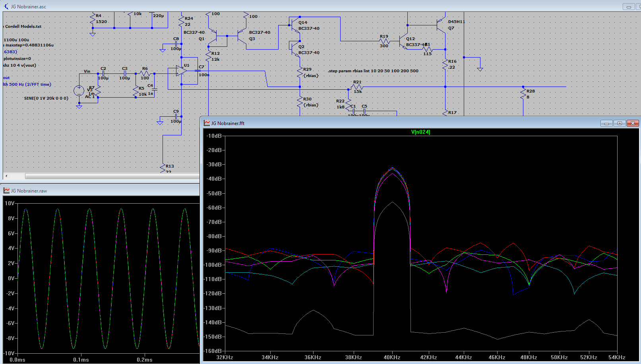Select transistor Q12 in schematic
This screenshot has height=364, width=641.
click(x=403, y=41)
